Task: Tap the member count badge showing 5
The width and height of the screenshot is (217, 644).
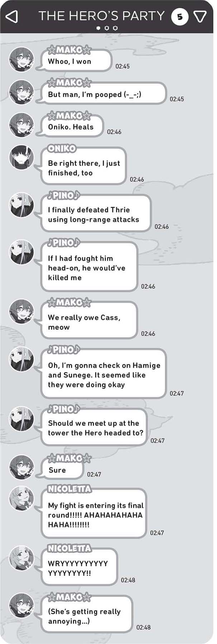Action: tap(179, 16)
